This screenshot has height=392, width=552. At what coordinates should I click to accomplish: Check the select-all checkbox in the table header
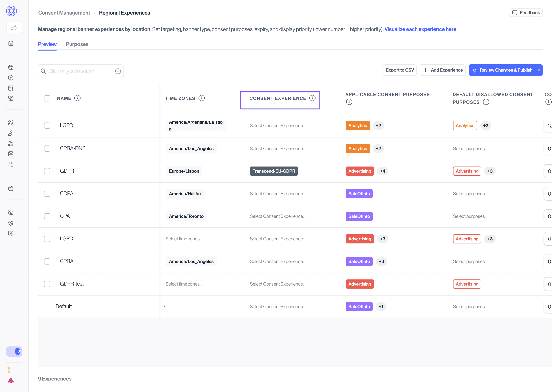47,98
